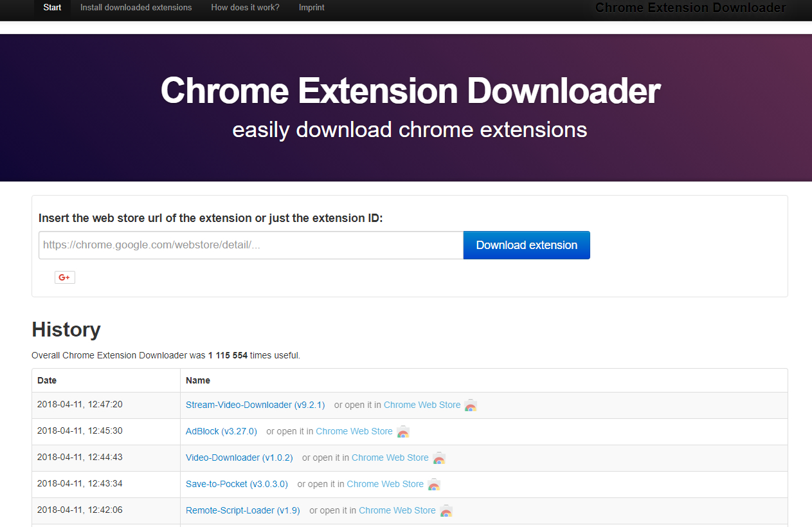Go to How does it work? page
Screen dimensions: 812x527
click(245, 8)
